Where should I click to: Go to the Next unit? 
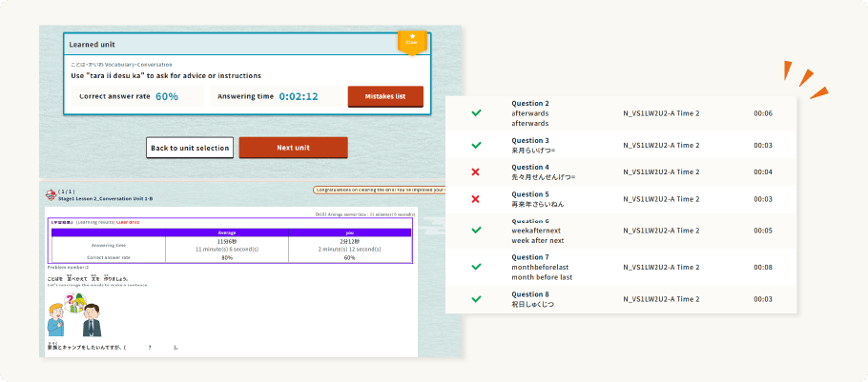[293, 148]
